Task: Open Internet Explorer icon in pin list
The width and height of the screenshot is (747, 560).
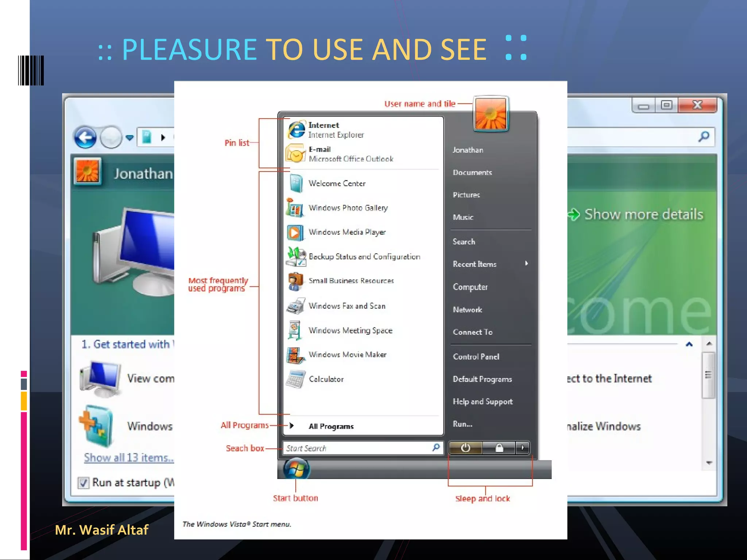Action: click(296, 129)
